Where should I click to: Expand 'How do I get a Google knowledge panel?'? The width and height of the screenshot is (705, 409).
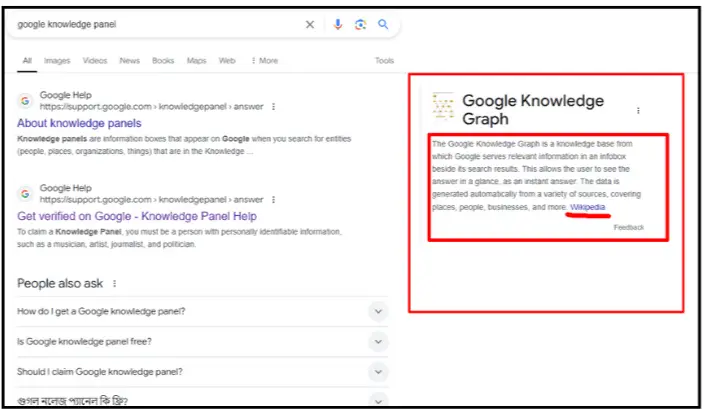pos(202,311)
